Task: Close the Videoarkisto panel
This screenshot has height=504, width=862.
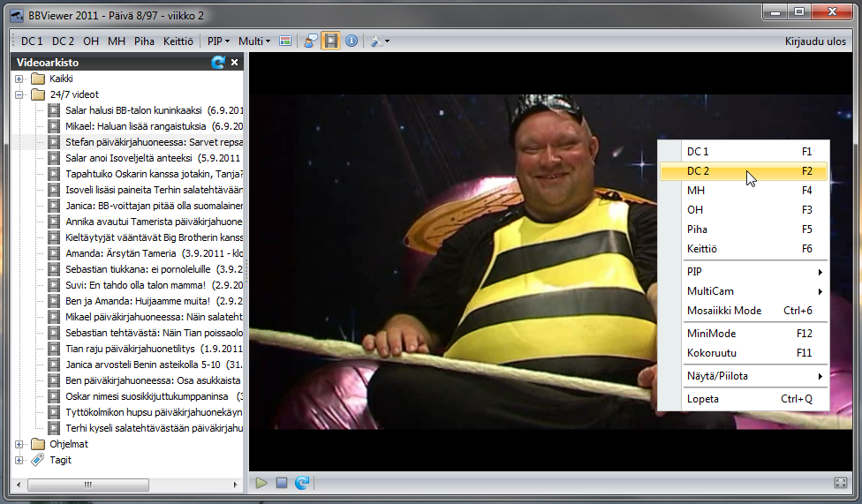Action: (x=234, y=62)
